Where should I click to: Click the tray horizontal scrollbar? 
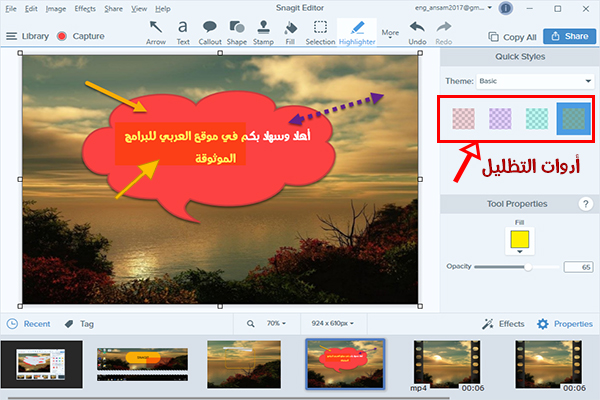(228, 398)
